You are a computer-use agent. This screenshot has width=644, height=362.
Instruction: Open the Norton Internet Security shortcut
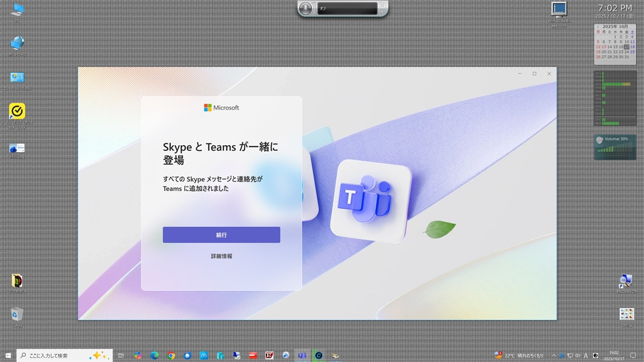[17, 116]
